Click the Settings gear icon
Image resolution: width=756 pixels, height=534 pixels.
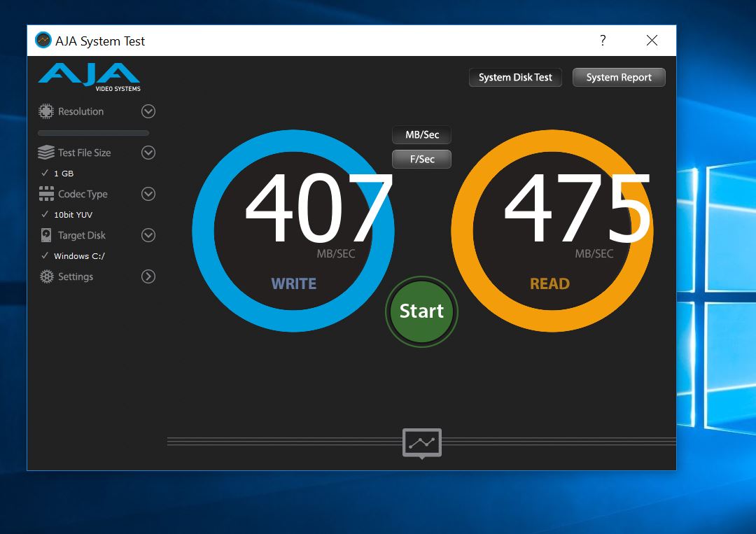pyautogui.click(x=47, y=276)
